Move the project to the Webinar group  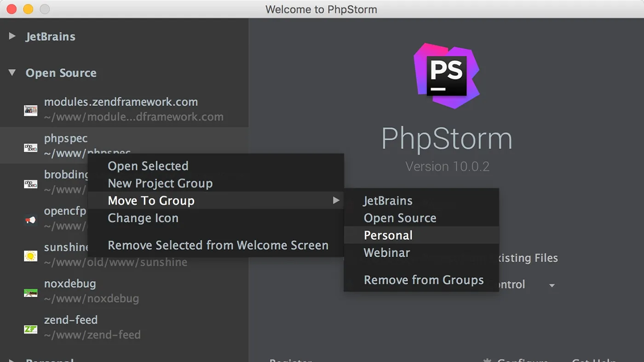[387, 253]
